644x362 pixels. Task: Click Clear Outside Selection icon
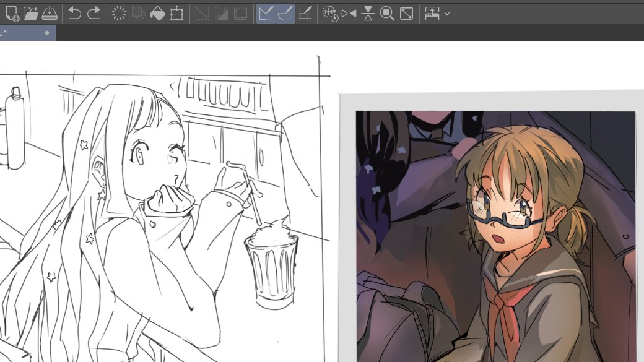point(139,14)
